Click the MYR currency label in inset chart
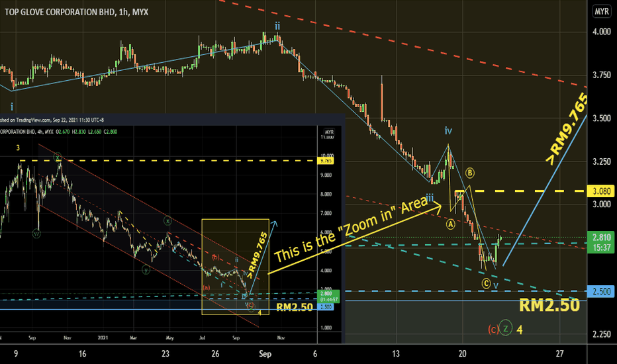The height and width of the screenshot is (364, 617). tap(329, 132)
